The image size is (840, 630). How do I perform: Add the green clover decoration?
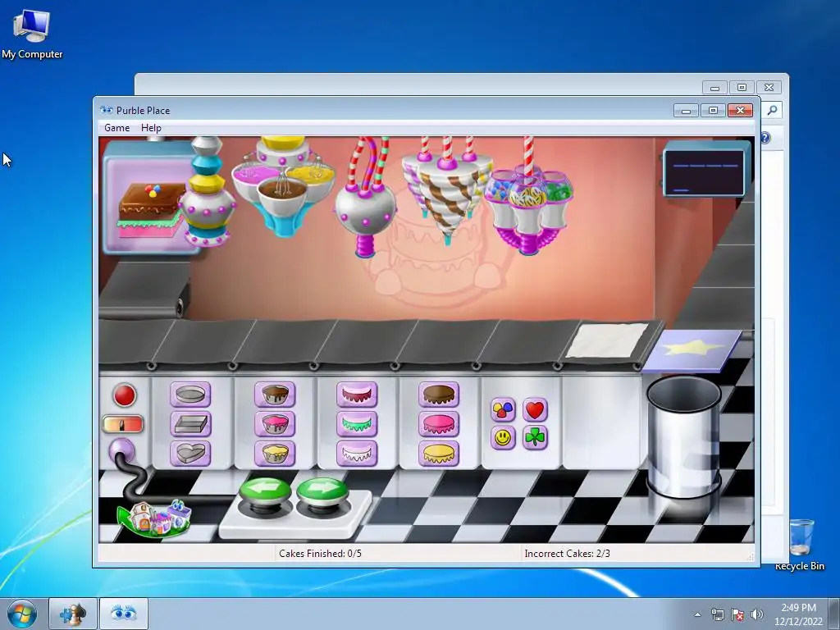[535, 438]
